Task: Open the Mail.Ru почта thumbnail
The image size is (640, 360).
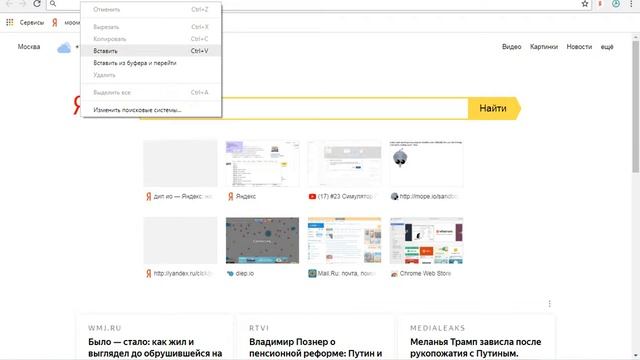Action: coord(344,240)
